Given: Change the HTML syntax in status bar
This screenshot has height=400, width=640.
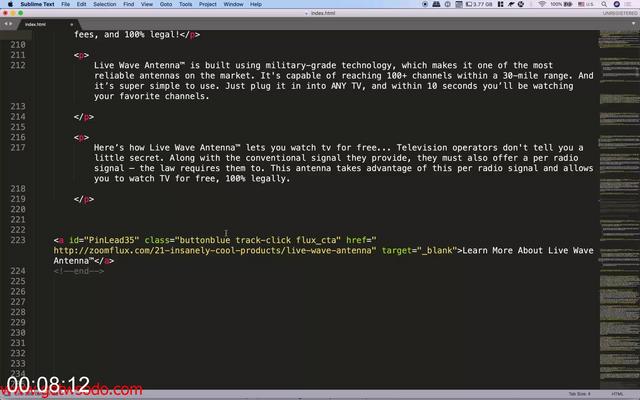Looking at the screenshot, I should (x=617, y=394).
